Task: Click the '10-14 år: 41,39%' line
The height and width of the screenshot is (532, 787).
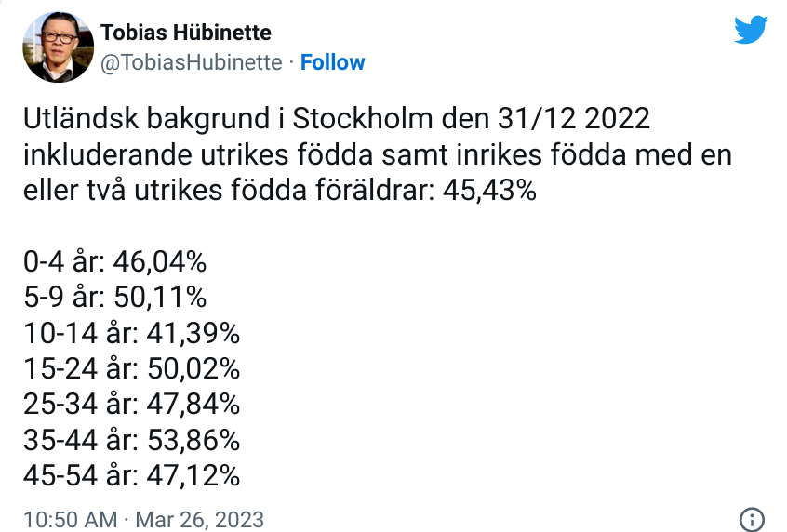Action: 131,332
